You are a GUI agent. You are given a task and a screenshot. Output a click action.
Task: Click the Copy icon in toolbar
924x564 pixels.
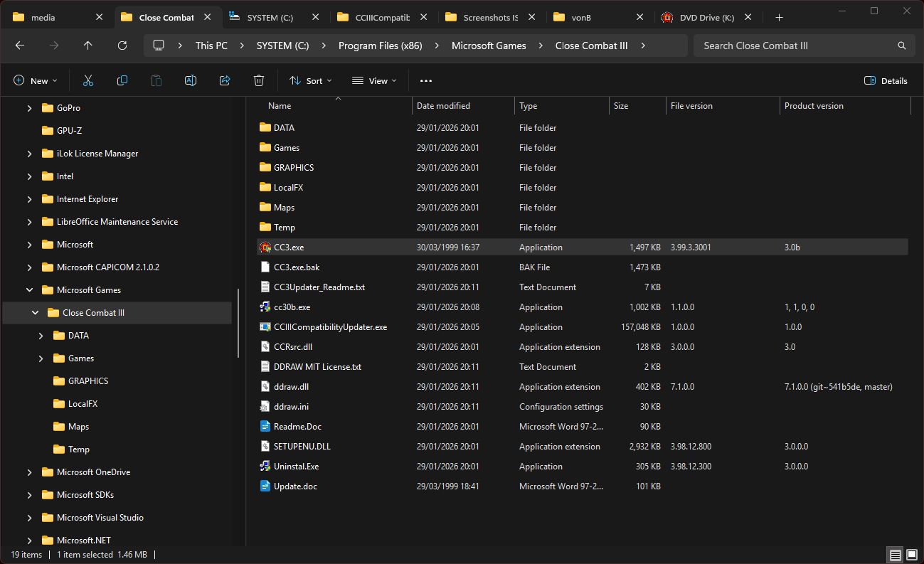click(122, 81)
